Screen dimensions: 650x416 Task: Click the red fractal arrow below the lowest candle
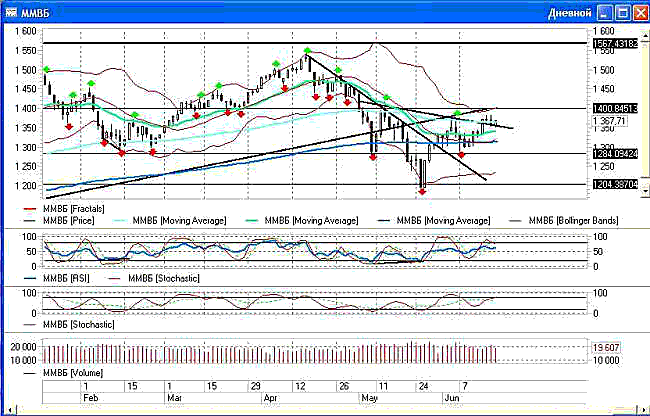(422, 192)
